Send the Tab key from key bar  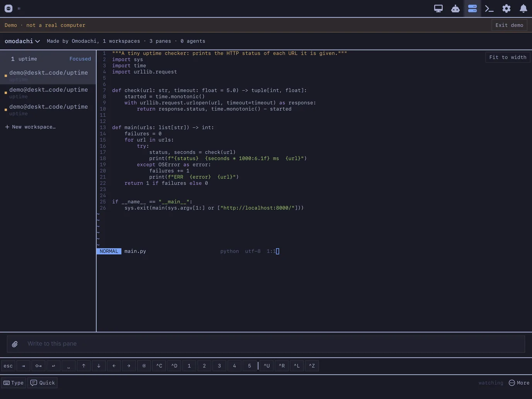(x=23, y=366)
